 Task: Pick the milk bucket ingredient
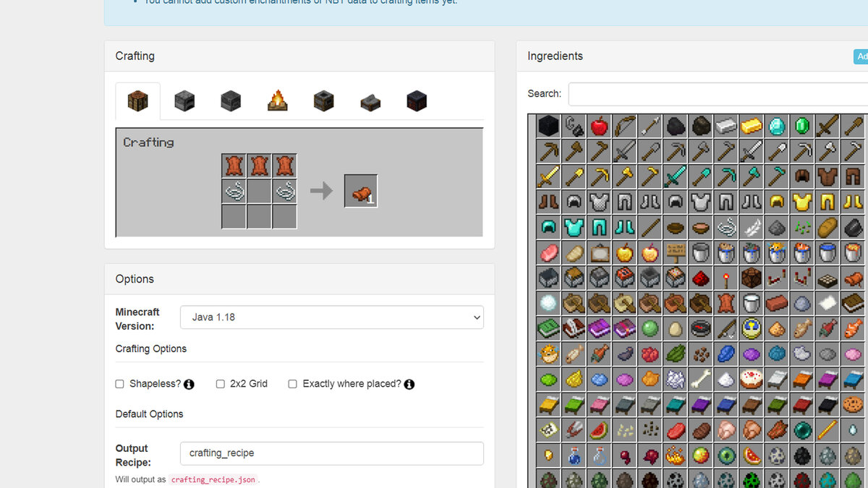click(x=752, y=303)
